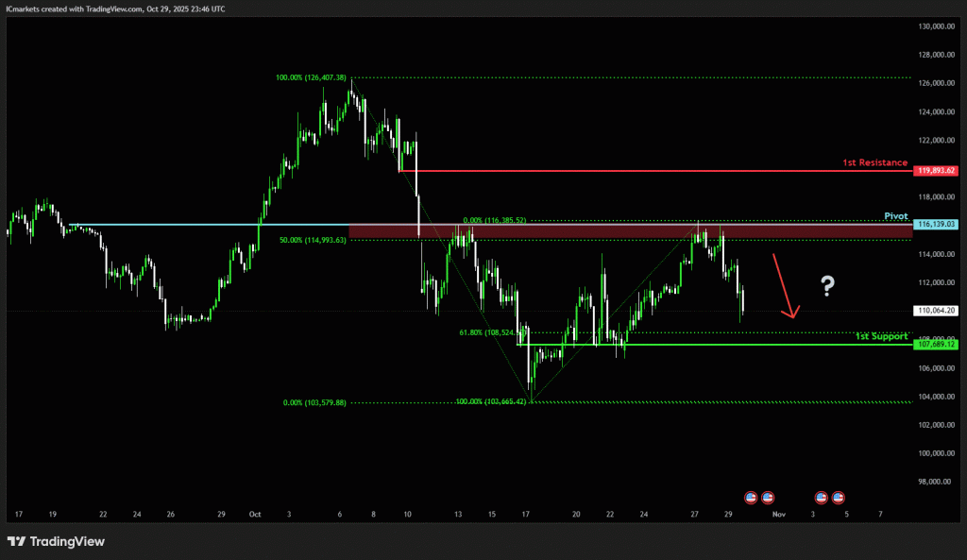This screenshot has width=967, height=560.
Task: Click the TradingView logo in the corner
Action: point(56,541)
